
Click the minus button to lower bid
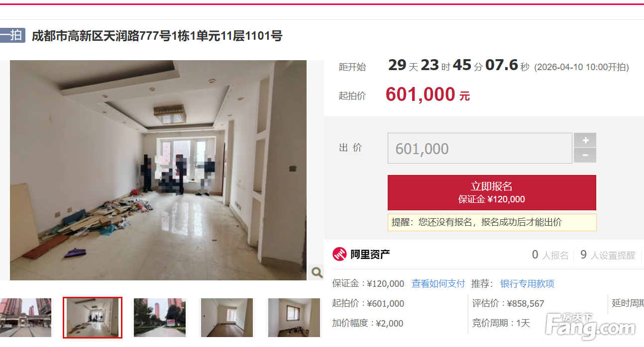585,155
